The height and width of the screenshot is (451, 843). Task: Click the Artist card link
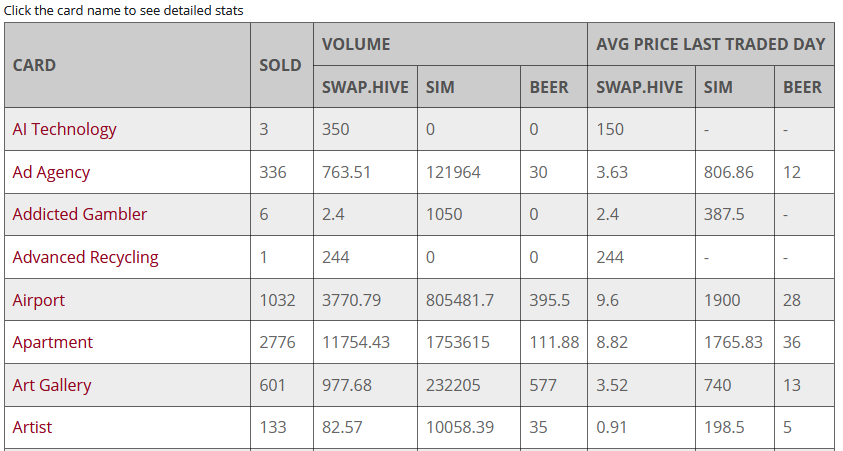[32, 427]
